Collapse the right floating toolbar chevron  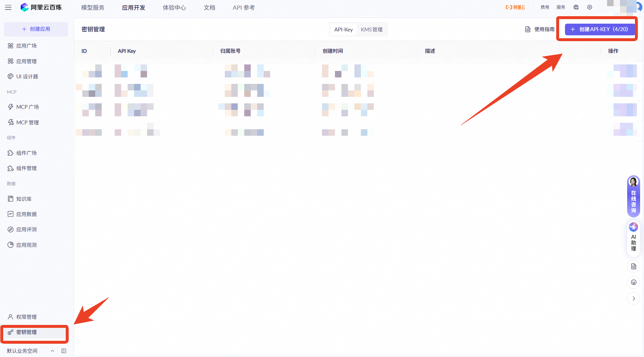click(x=634, y=298)
